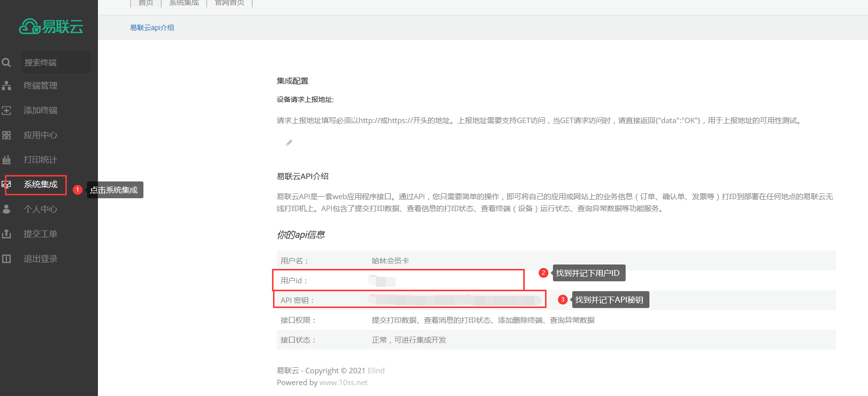Viewport: 868px width, 396px height.
Task: Select 系统集成 in the sidebar
Action: (41, 184)
